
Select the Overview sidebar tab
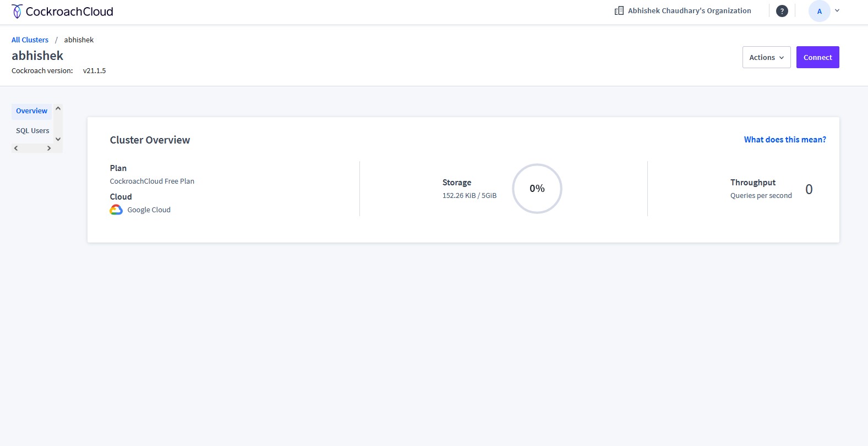click(31, 111)
